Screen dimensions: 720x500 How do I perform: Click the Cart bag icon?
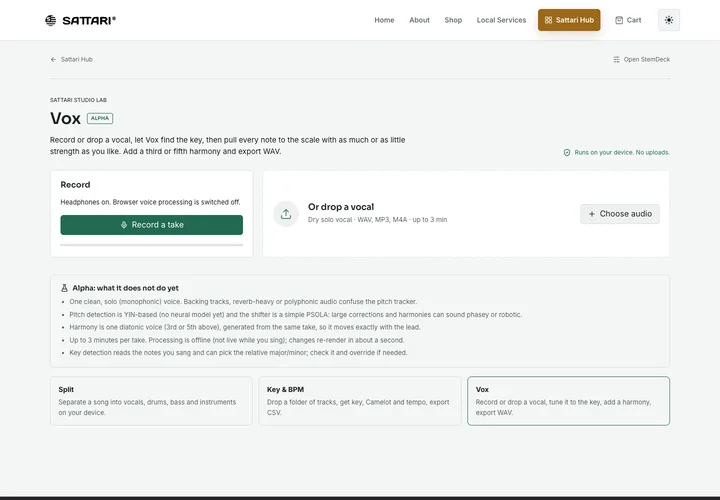(619, 20)
